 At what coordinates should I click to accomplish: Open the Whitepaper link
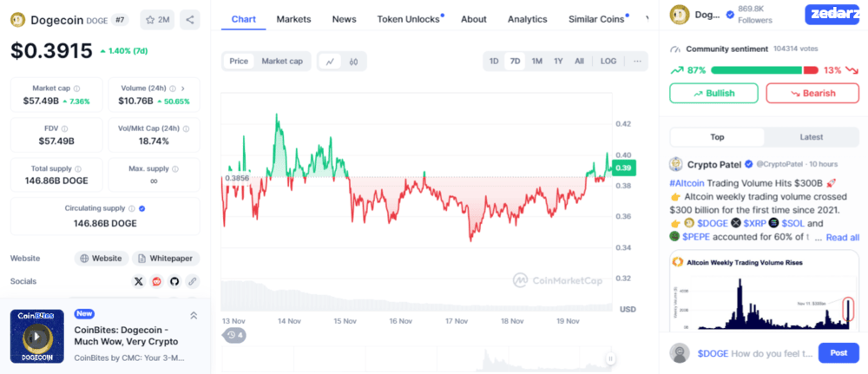pos(166,259)
